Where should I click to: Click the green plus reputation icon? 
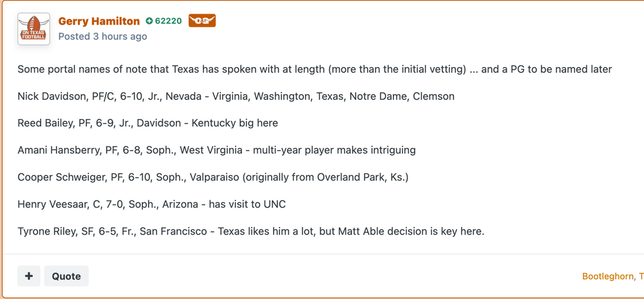tap(149, 21)
